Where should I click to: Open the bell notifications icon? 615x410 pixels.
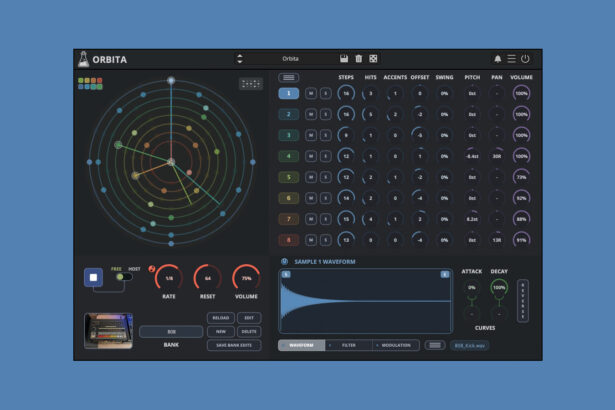(x=497, y=59)
